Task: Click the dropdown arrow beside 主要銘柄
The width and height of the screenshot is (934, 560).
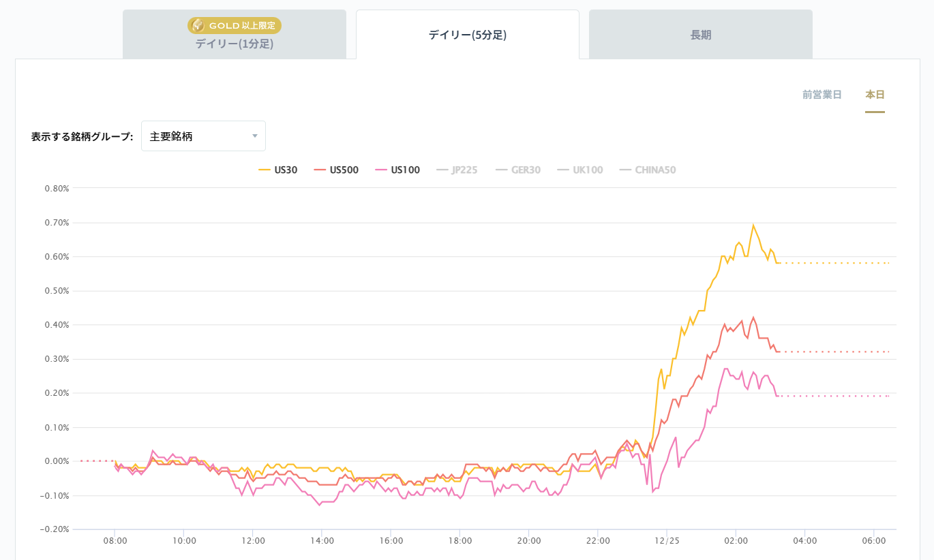Action: pos(255,136)
